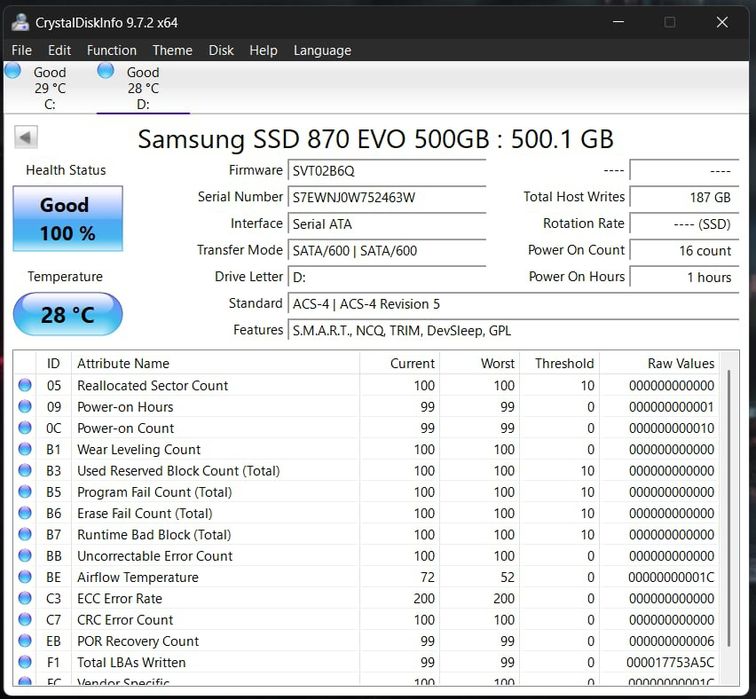Click the Total Host Writes 187 GB value

[684, 197]
